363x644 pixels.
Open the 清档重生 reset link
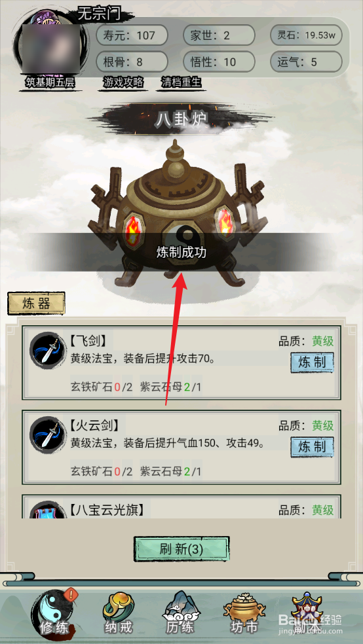[x=181, y=82]
